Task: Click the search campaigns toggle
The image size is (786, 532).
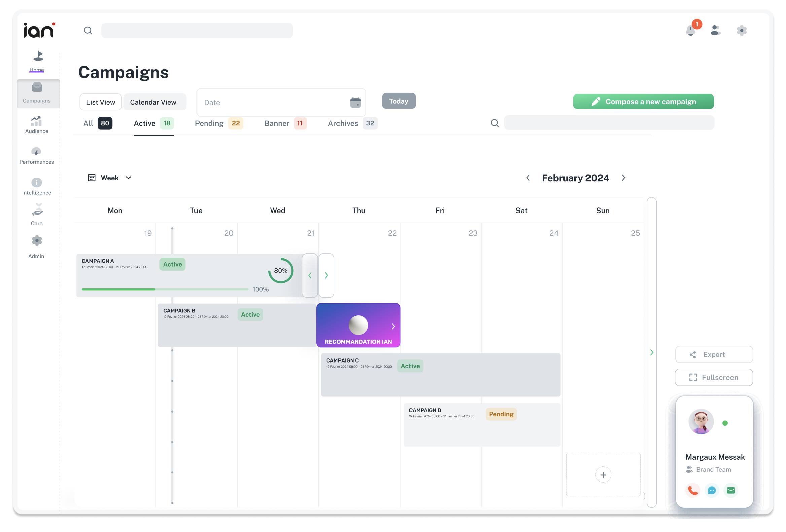Action: pos(495,123)
